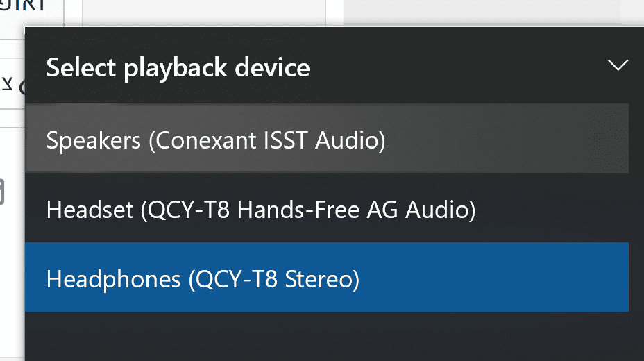Click the light background above the flyout
Screen dimensions: 644x361
[x=486, y=12]
